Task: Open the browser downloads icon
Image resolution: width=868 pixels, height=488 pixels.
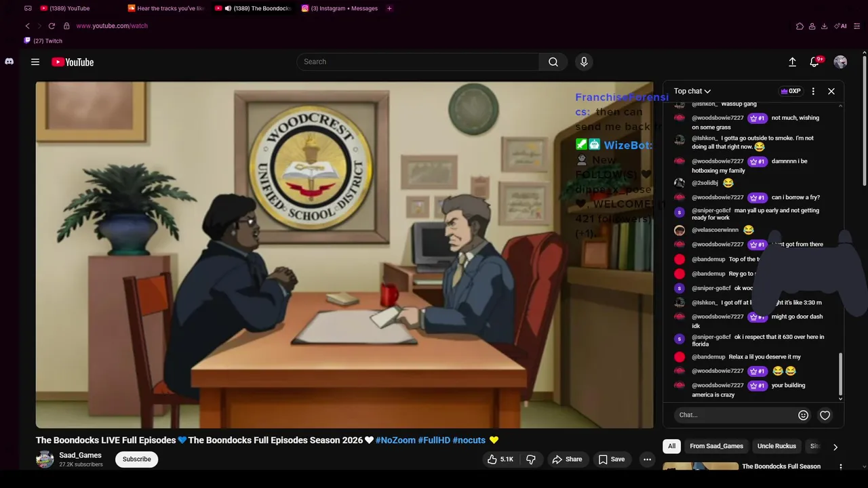Action: [x=824, y=26]
